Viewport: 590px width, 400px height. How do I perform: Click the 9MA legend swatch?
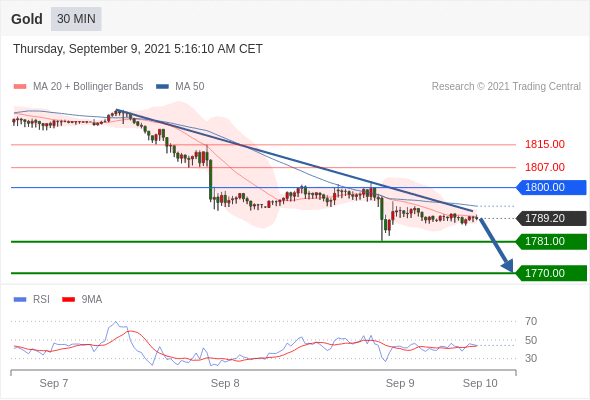point(68,300)
